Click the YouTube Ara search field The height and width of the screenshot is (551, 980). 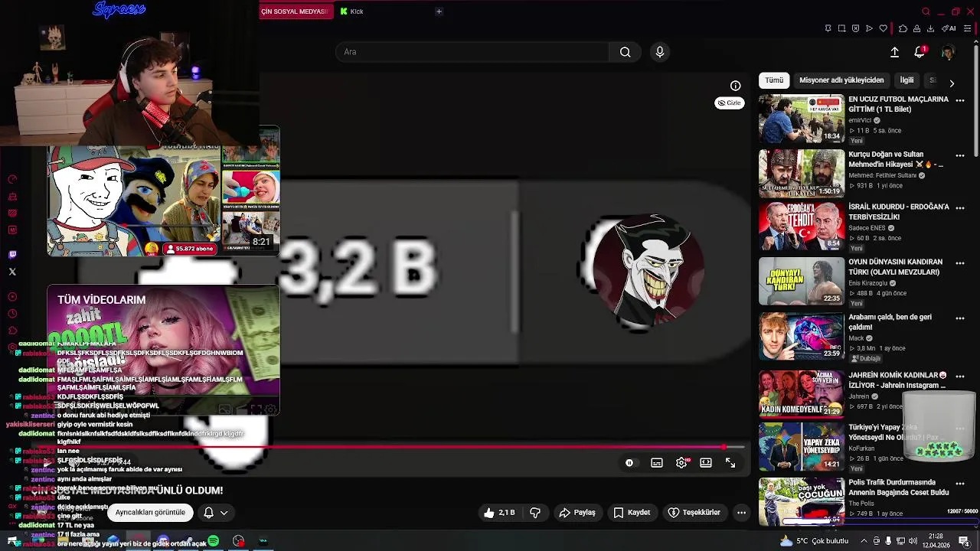click(x=472, y=52)
